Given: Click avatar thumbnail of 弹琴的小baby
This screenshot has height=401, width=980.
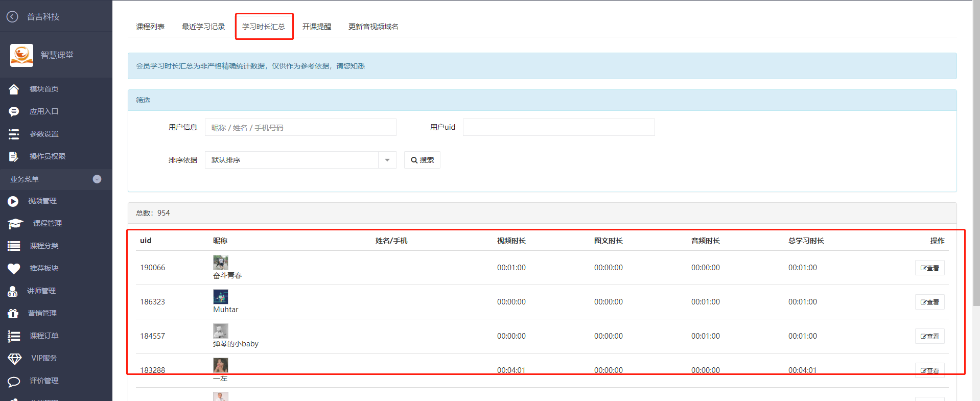Looking at the screenshot, I should (x=220, y=331).
